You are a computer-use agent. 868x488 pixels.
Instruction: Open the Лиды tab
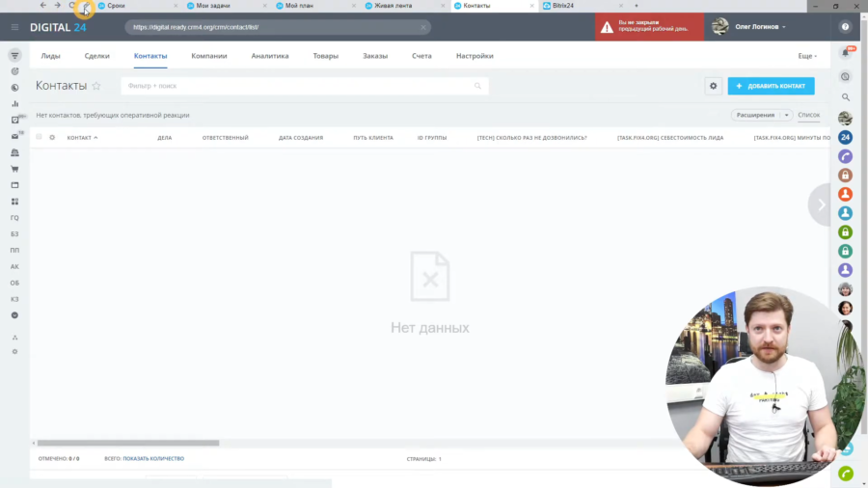(x=50, y=56)
